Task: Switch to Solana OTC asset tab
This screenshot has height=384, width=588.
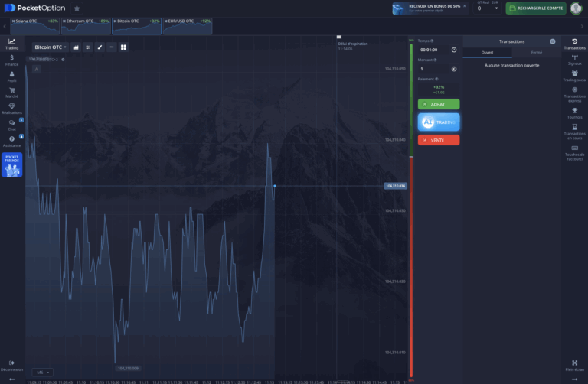Action: pos(35,26)
